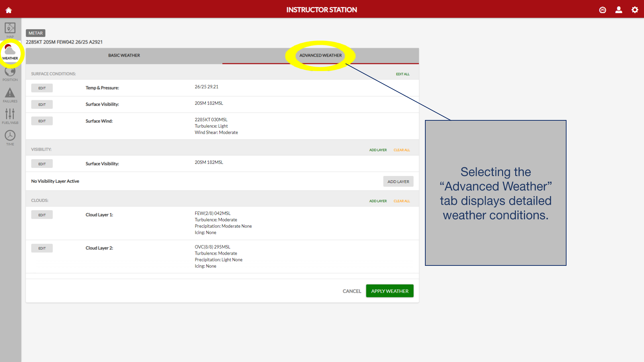This screenshot has height=362, width=644.
Task: Click Clear All in Clouds section
Action: pos(401,201)
